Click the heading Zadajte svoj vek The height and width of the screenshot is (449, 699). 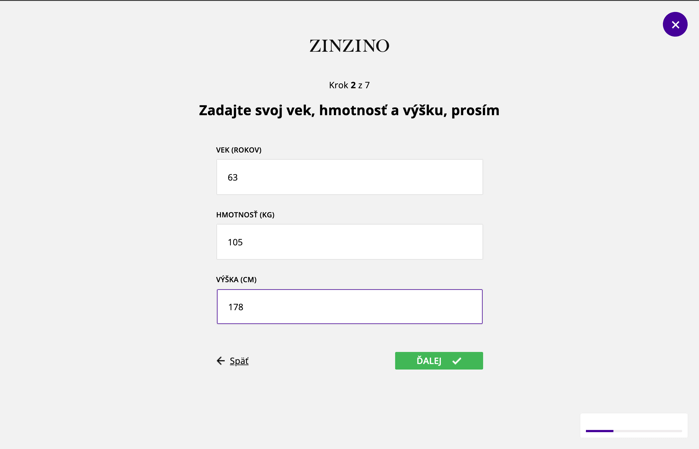coord(349,110)
